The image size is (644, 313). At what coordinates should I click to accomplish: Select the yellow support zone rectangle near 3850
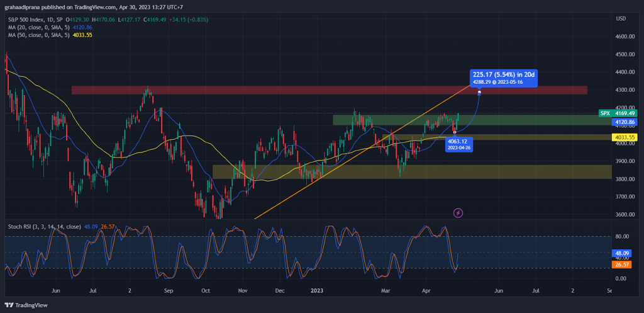412,171
